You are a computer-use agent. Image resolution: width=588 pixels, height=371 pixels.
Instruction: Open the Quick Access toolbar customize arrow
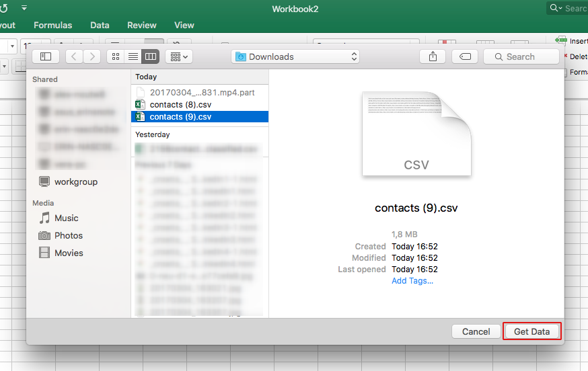(x=24, y=7)
